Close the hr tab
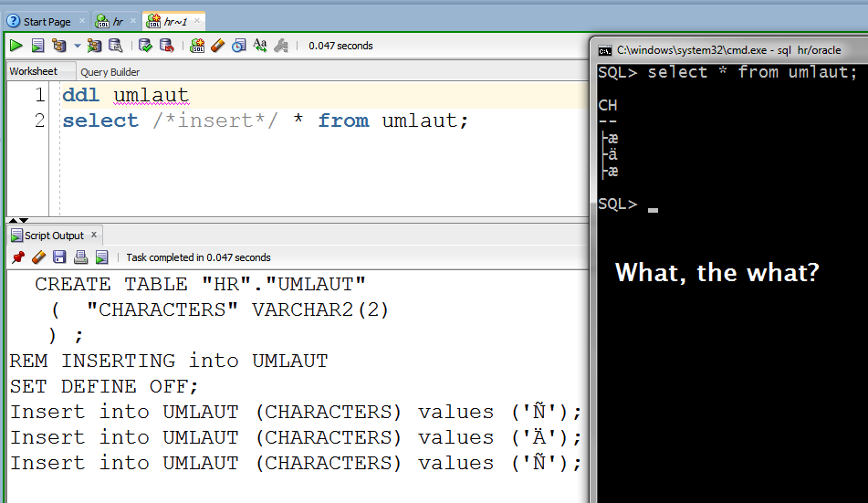 tap(133, 21)
